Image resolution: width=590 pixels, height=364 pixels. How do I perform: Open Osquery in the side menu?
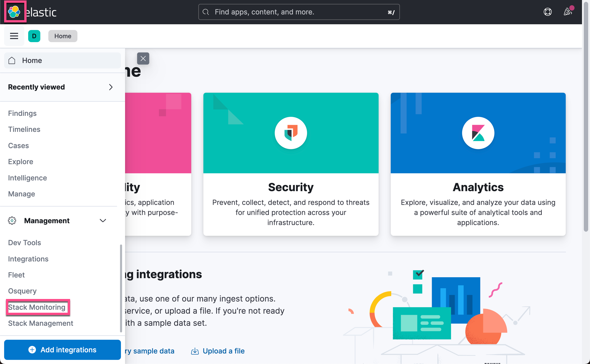(22, 291)
